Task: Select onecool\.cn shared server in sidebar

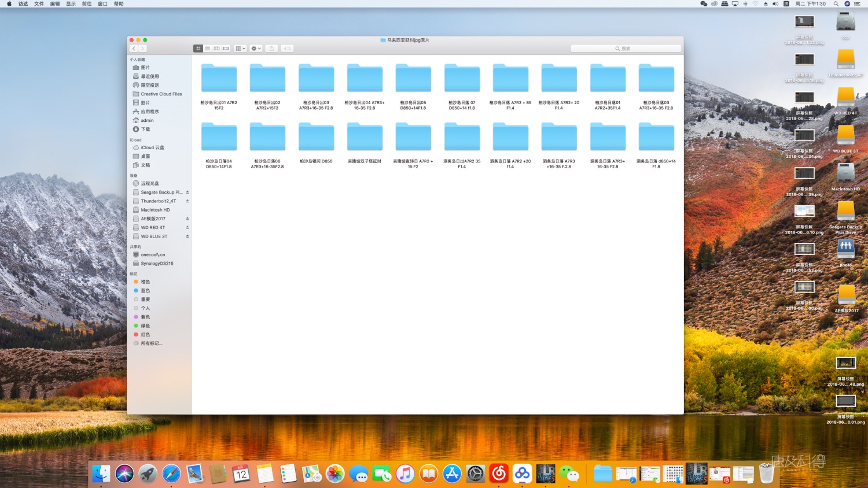Action: (x=153, y=254)
